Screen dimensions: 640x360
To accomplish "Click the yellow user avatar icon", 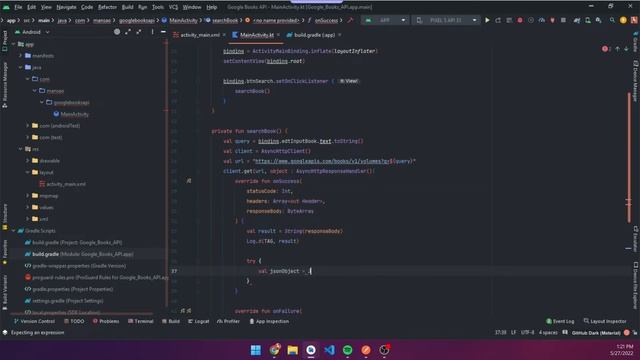I will click(623, 20).
